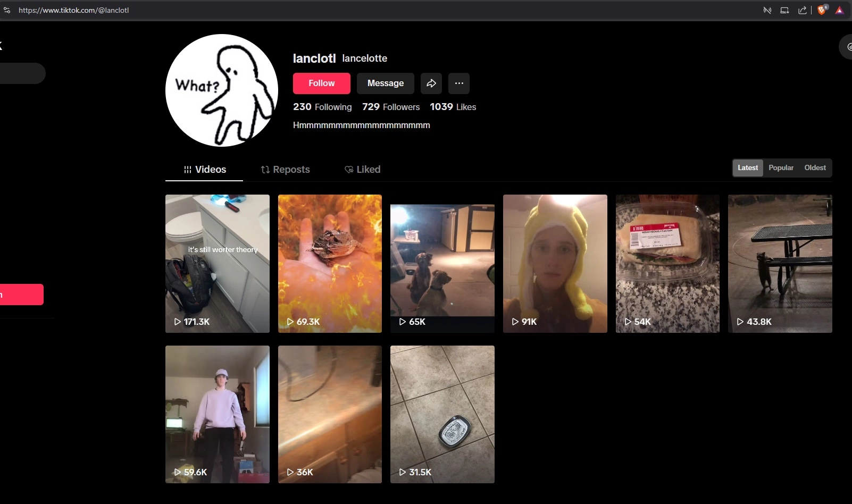852x504 pixels.
Task: Sort videos by Popular
Action: tap(781, 168)
